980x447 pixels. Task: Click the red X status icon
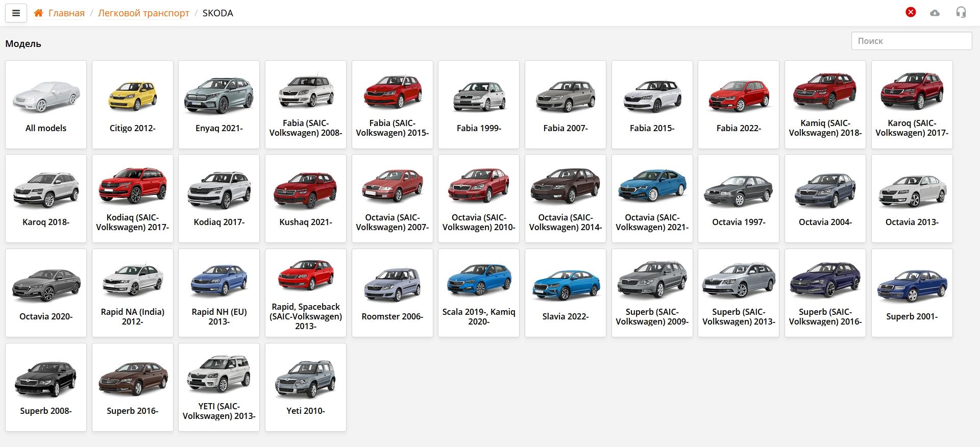pyautogui.click(x=911, y=12)
